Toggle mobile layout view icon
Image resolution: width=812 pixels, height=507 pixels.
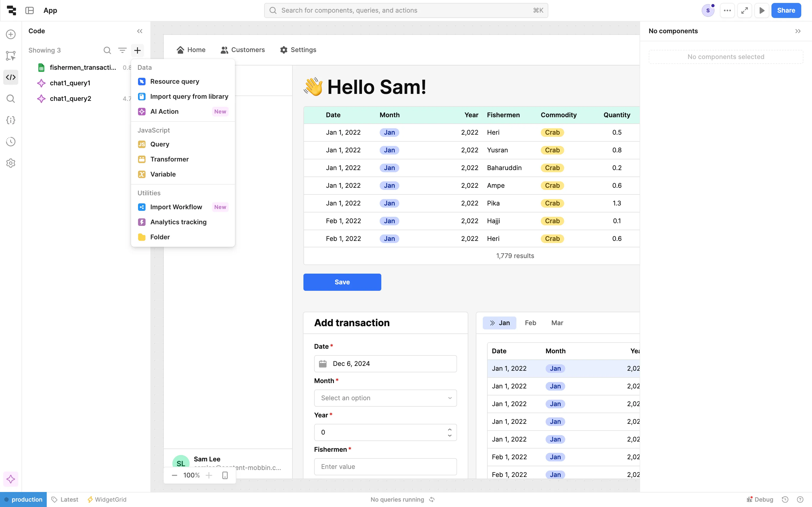click(225, 475)
